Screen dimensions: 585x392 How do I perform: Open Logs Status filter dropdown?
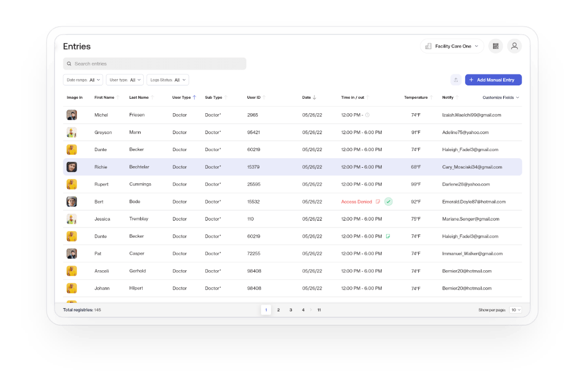(x=167, y=80)
